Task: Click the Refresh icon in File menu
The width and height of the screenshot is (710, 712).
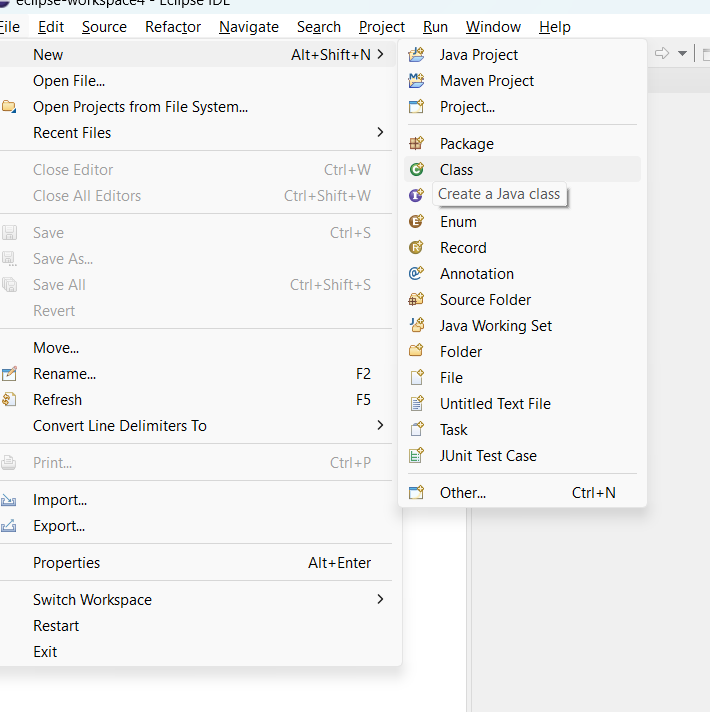Action: tap(9, 400)
